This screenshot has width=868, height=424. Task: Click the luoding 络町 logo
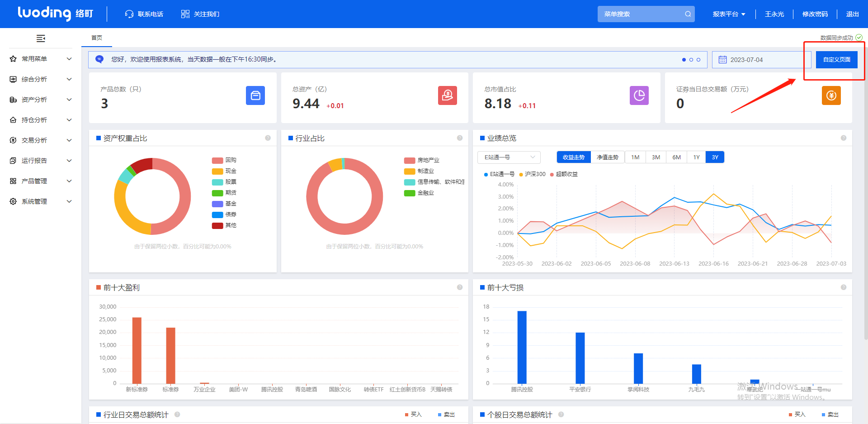tap(55, 13)
